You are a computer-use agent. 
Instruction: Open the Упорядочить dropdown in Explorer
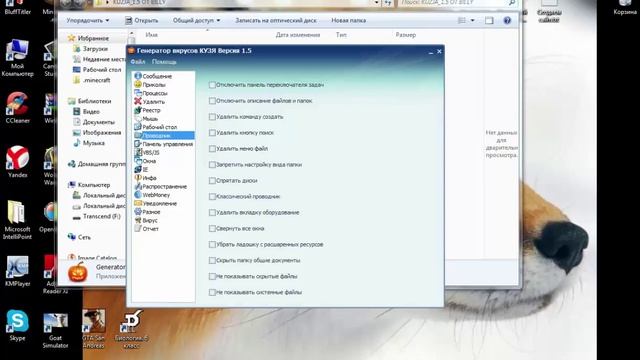[88, 20]
